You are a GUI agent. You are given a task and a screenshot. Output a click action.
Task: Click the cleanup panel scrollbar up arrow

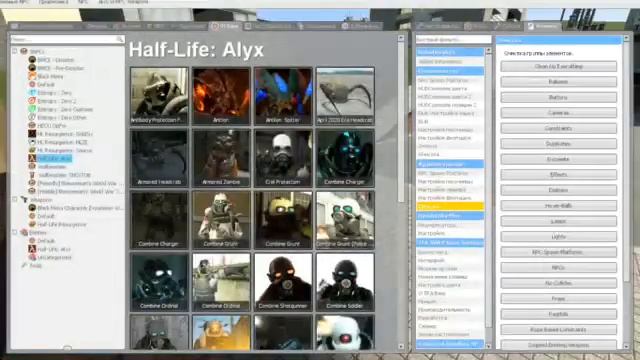(x=626, y=38)
